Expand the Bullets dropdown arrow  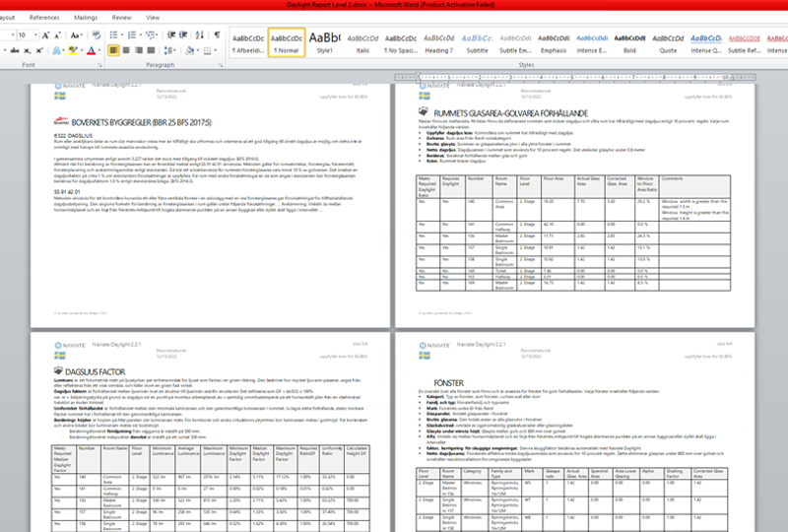[x=121, y=35]
